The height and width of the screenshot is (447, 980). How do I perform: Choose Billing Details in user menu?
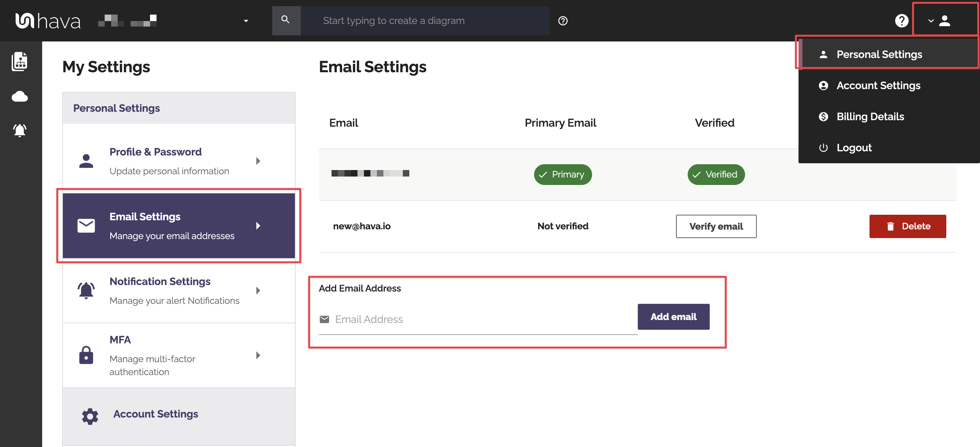pos(870,117)
